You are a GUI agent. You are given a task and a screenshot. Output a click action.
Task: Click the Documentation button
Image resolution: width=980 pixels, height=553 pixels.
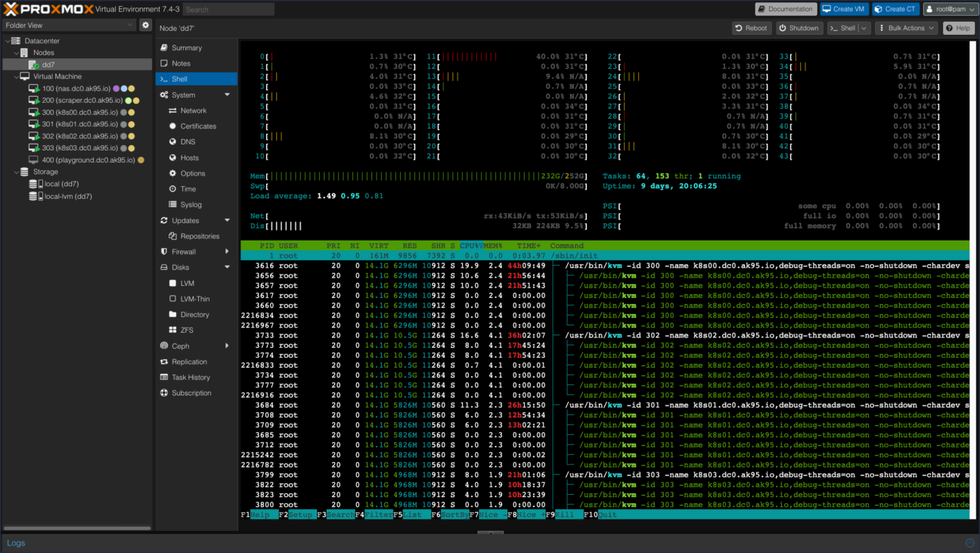pos(786,9)
